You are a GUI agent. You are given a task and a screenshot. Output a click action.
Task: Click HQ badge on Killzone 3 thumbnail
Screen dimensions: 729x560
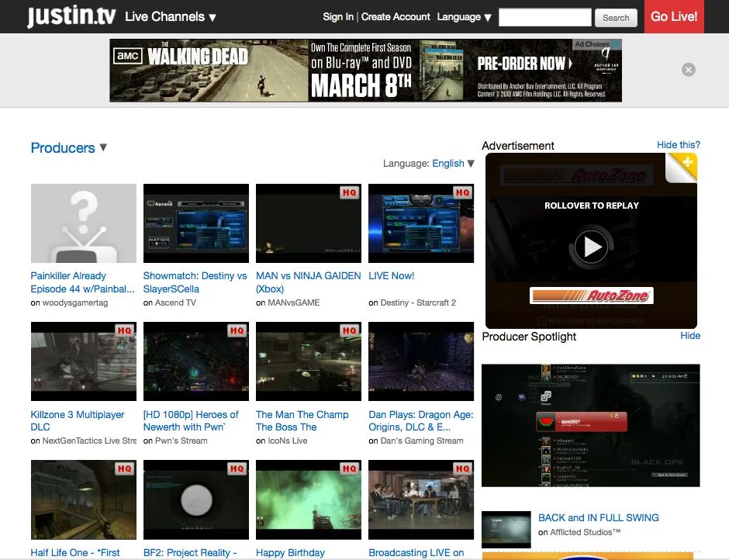pyautogui.click(x=125, y=330)
